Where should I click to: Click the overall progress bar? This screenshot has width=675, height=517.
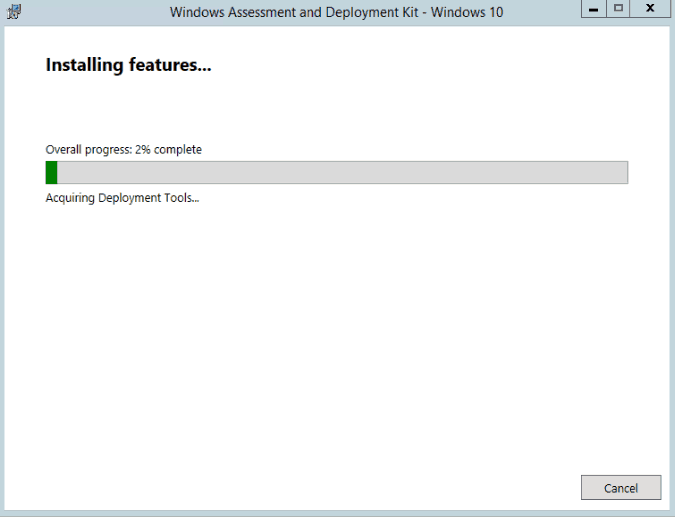point(337,173)
